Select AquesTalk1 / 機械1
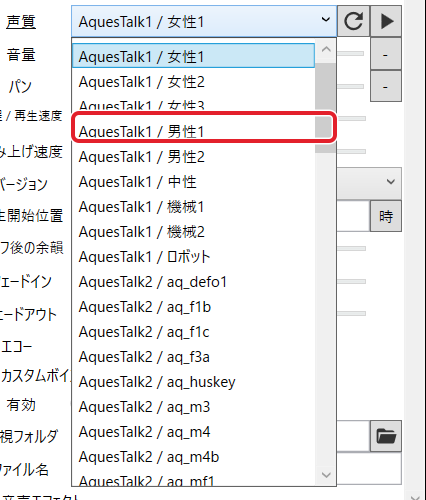 pos(193,207)
